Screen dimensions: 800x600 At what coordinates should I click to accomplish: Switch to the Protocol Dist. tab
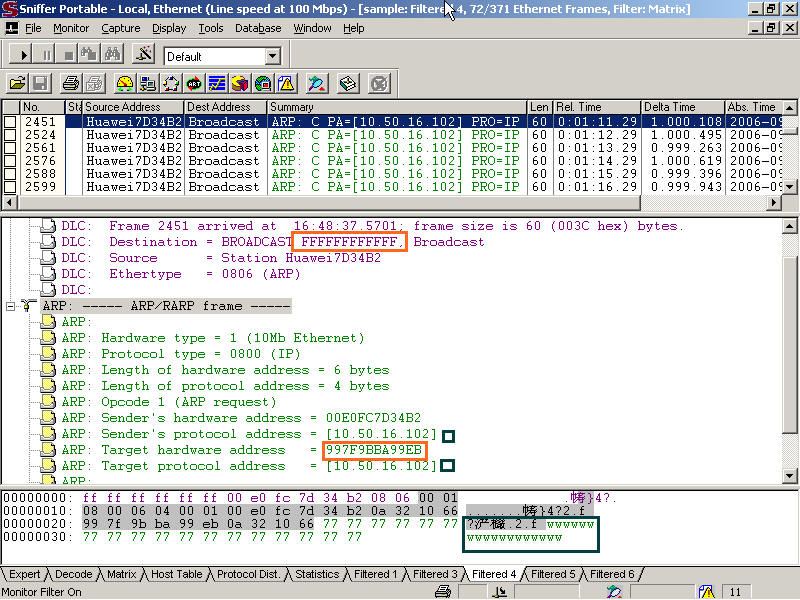click(249, 574)
